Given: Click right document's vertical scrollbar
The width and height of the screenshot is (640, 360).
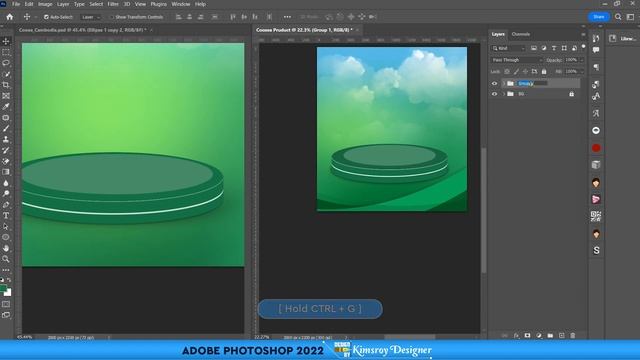Looking at the screenshot, I should tap(484, 211).
